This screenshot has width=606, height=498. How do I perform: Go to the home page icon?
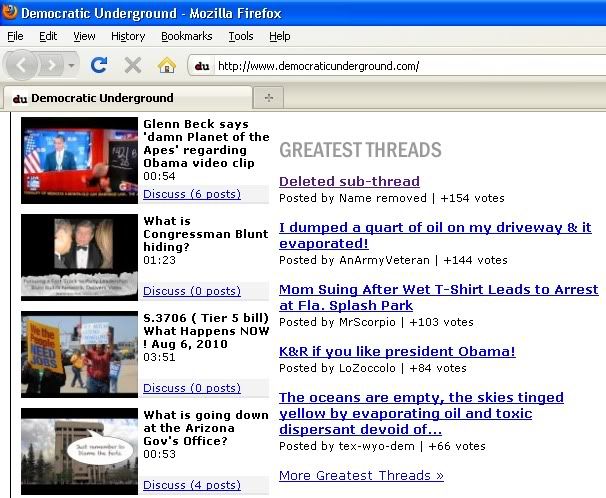point(167,65)
